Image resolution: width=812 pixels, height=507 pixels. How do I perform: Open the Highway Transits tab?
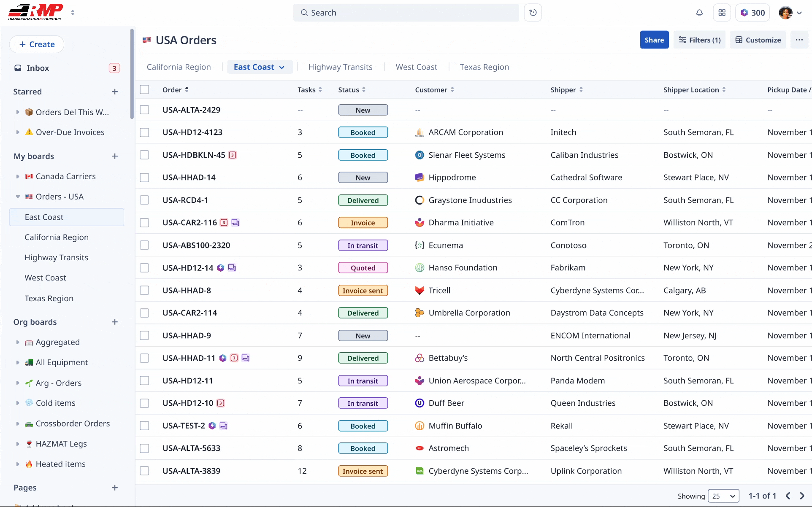click(x=340, y=67)
